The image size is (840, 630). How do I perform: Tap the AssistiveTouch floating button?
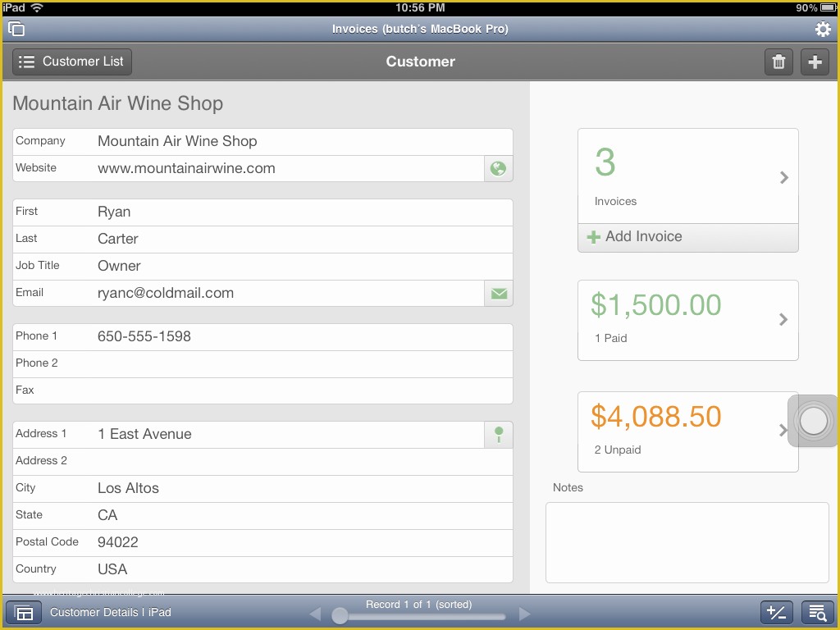coord(813,421)
